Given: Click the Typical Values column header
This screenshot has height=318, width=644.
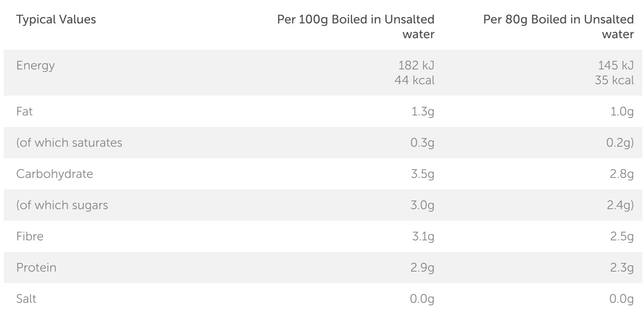Looking at the screenshot, I should point(56,20).
